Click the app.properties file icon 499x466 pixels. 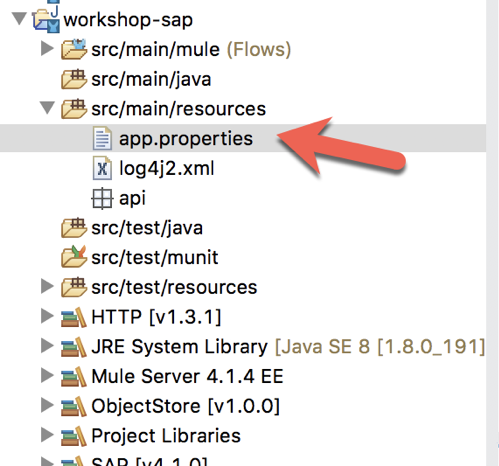tap(102, 138)
